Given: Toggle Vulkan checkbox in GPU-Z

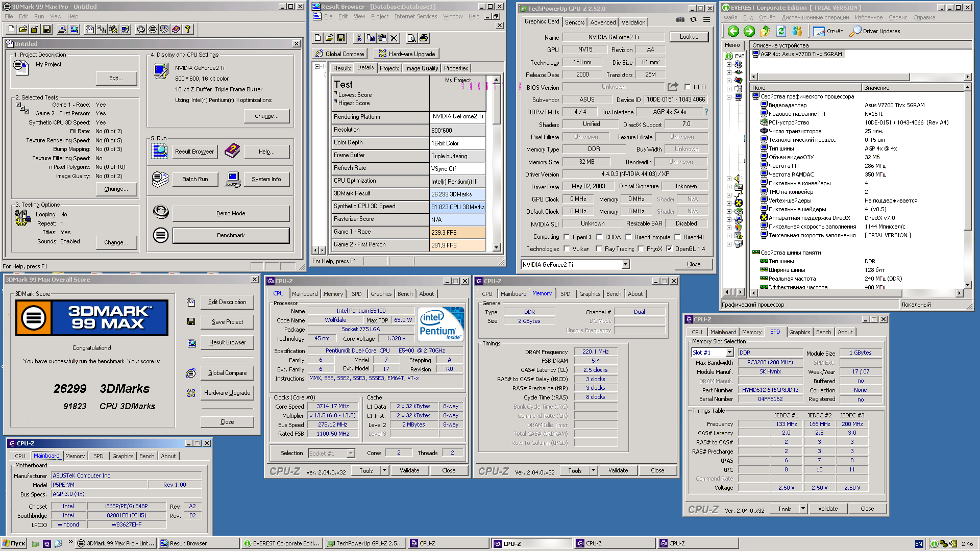Looking at the screenshot, I should pyautogui.click(x=567, y=249).
